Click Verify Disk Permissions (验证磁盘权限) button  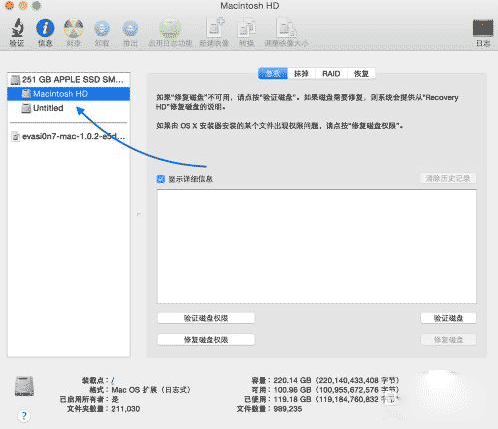point(206,318)
